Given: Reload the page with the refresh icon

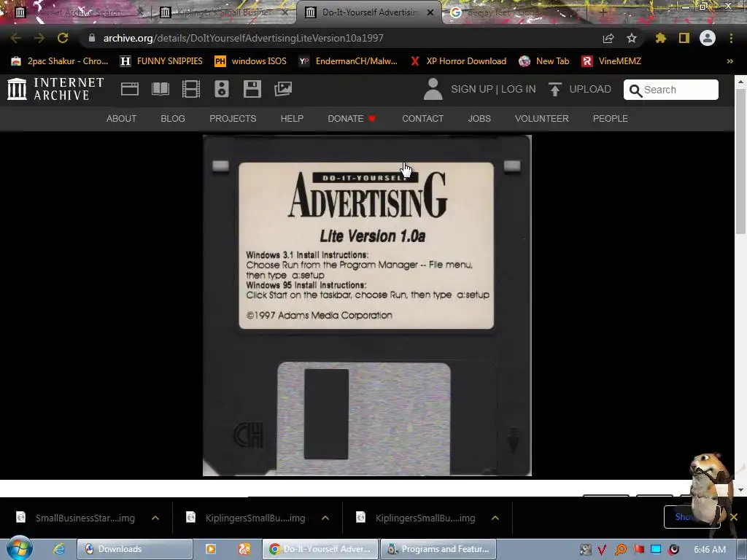Looking at the screenshot, I should pyautogui.click(x=63, y=38).
